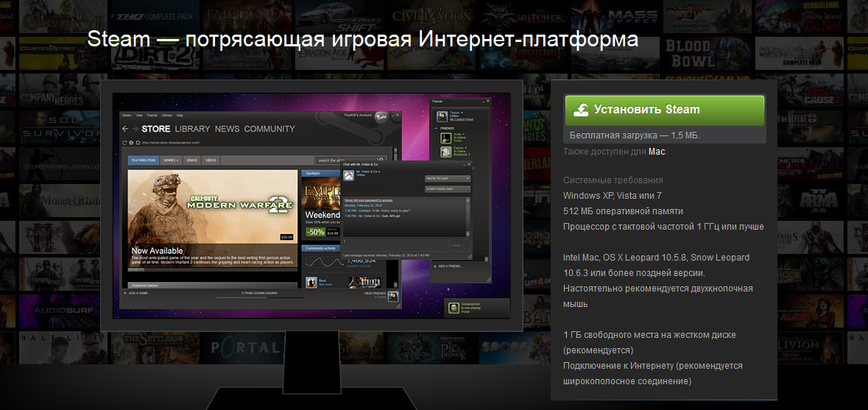Open the GENRES dropdown
Viewport: 868px width, 410px height.
click(x=171, y=160)
